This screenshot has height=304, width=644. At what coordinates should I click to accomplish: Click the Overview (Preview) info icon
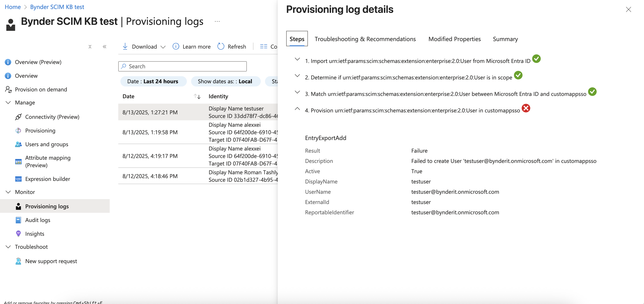[8, 62]
